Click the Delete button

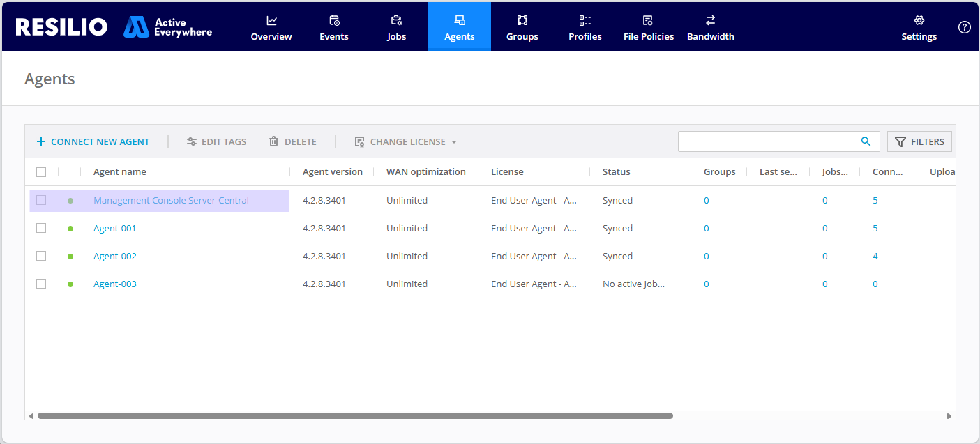(293, 141)
